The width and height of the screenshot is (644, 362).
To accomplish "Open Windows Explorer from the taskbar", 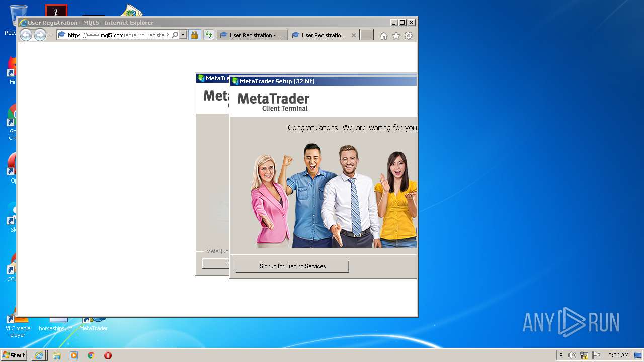I will point(57,355).
